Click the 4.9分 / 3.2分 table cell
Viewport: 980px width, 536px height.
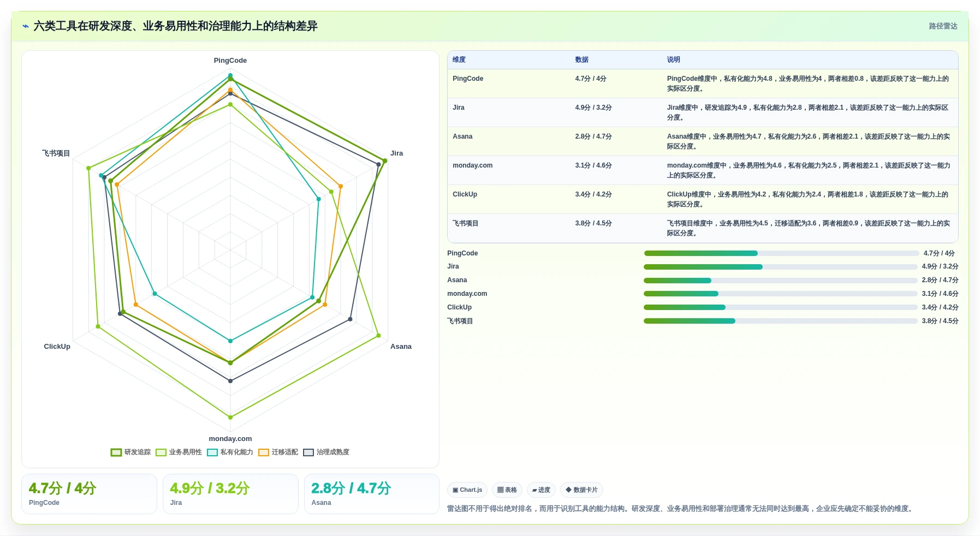coord(593,108)
